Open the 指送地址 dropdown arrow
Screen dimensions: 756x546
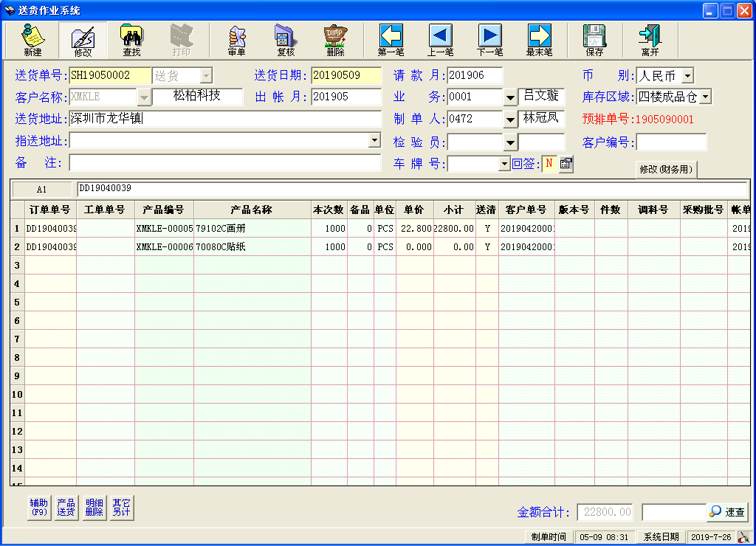pos(374,140)
